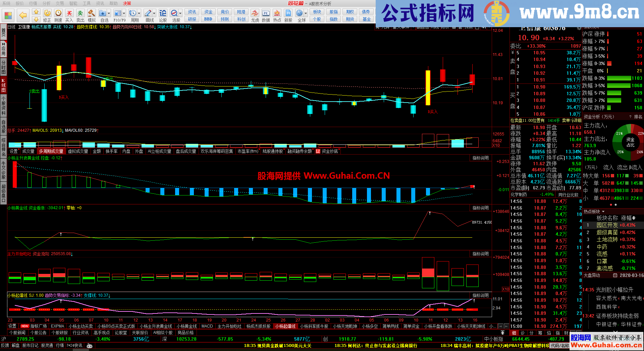Open the 报价 menu

tap(20, 3)
